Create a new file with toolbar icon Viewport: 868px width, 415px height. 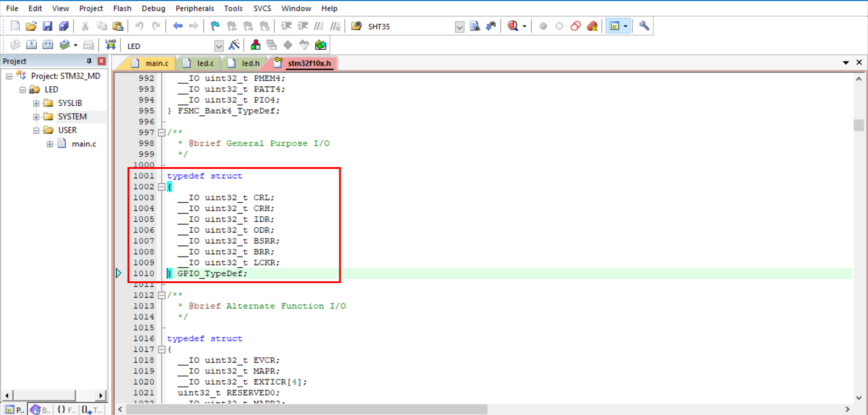pos(15,26)
